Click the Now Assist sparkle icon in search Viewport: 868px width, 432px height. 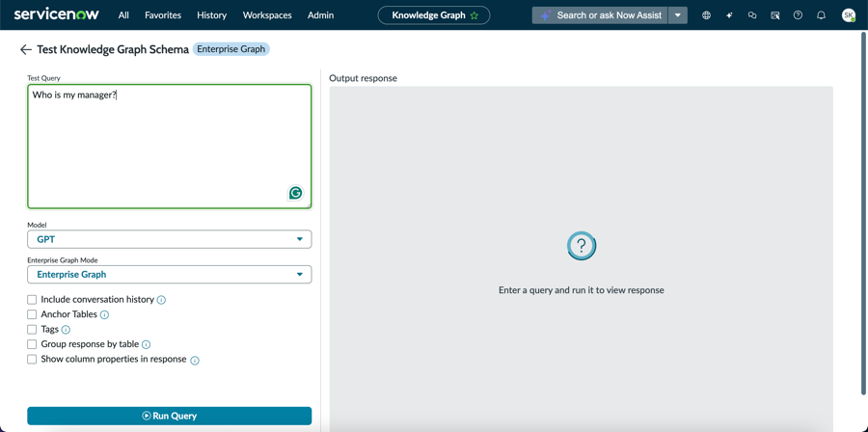(x=545, y=15)
